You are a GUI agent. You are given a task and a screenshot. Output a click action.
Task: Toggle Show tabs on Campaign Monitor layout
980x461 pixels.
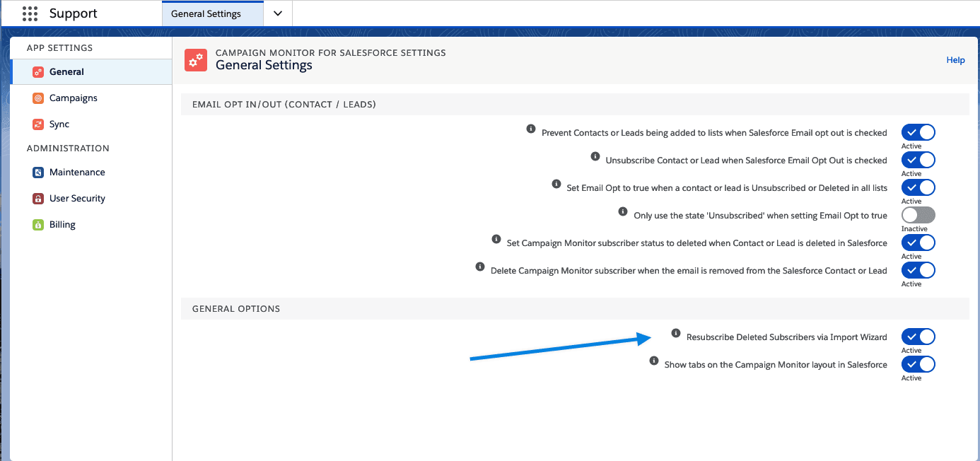(x=918, y=364)
